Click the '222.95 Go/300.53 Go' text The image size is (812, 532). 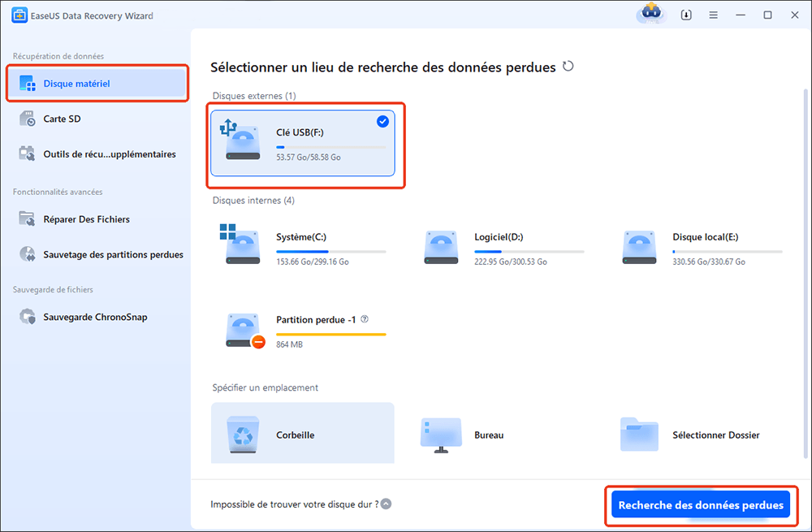pyautogui.click(x=511, y=262)
